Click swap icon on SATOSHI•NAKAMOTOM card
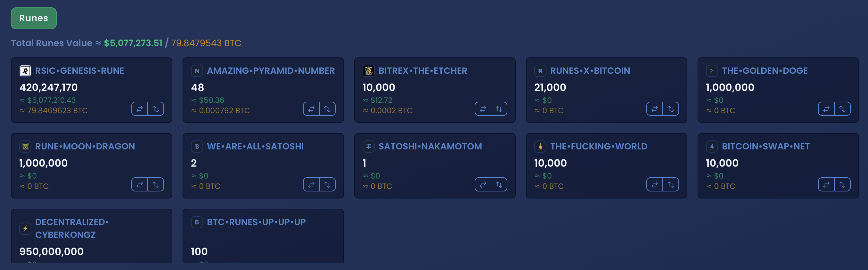The image size is (868, 270). tap(483, 184)
